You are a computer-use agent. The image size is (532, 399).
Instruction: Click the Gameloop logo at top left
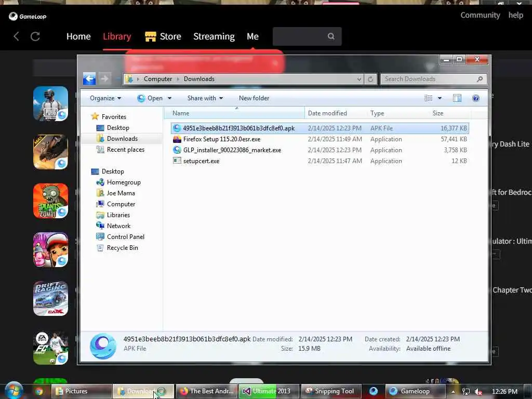[28, 16]
